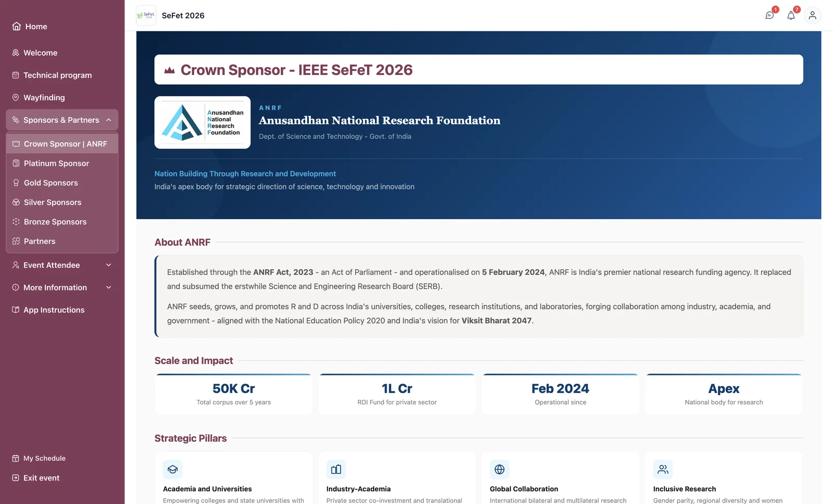Expand the More Information chevron
Image resolution: width=833 pixels, height=504 pixels.
click(x=109, y=287)
